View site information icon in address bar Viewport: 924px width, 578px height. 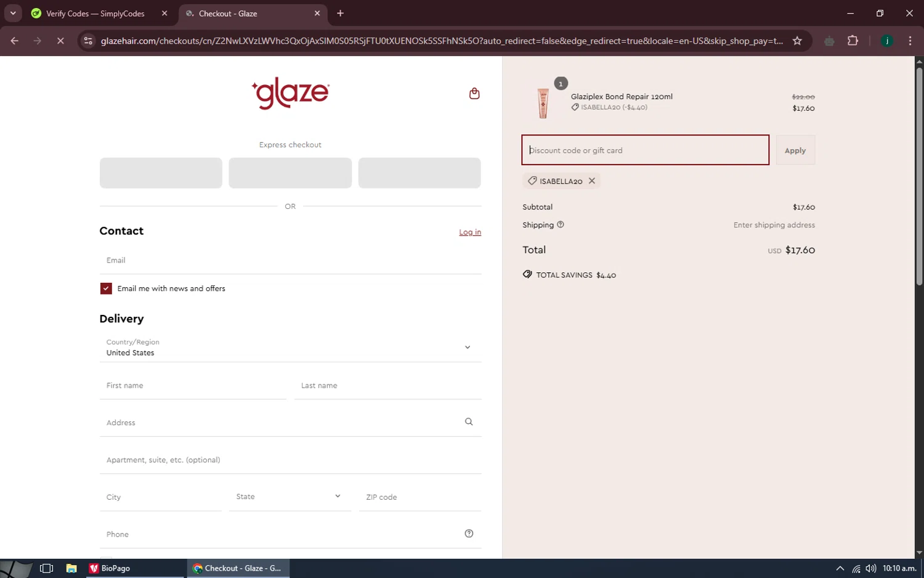(88, 41)
